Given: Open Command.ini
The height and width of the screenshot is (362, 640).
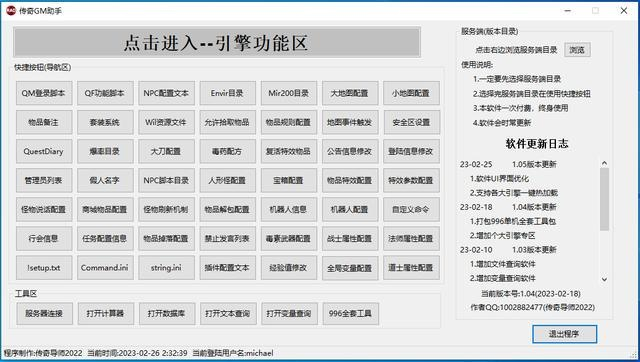Looking at the screenshot, I should pyautogui.click(x=105, y=268).
